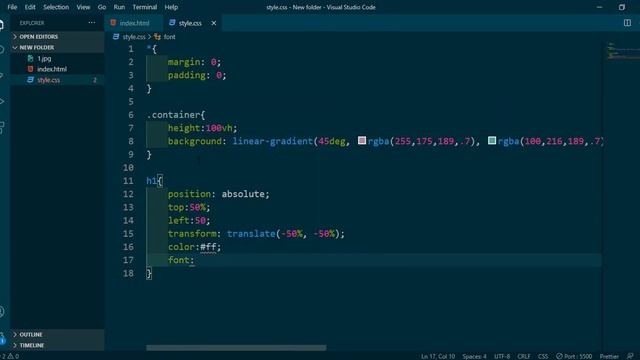Open teal rgba(100,216,189) color swatch

pyautogui.click(x=492, y=140)
